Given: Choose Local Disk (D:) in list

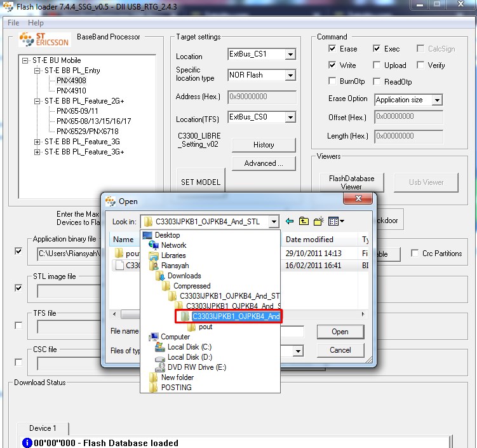Looking at the screenshot, I should pyautogui.click(x=189, y=357).
